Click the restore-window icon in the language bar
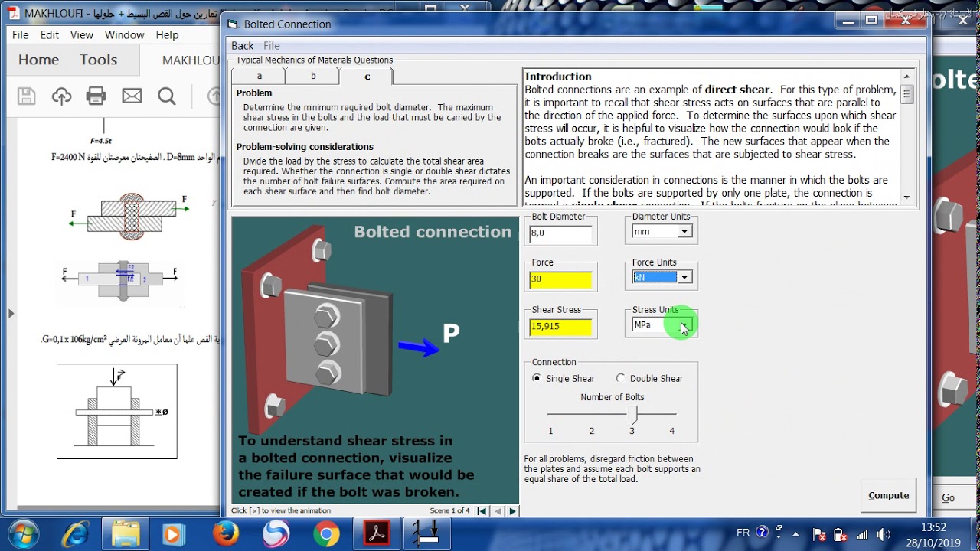 coord(779,527)
